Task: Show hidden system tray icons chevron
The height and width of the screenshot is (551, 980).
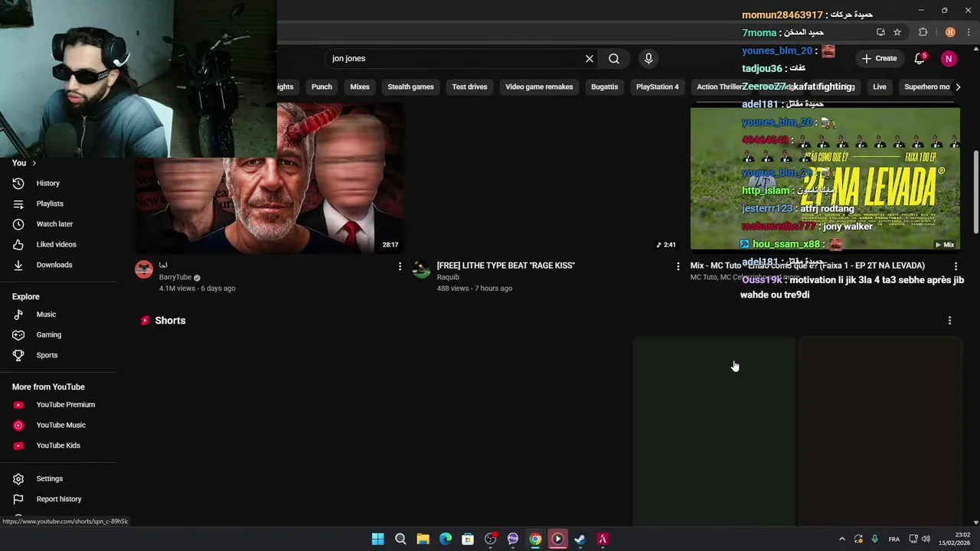Action: pos(841,540)
